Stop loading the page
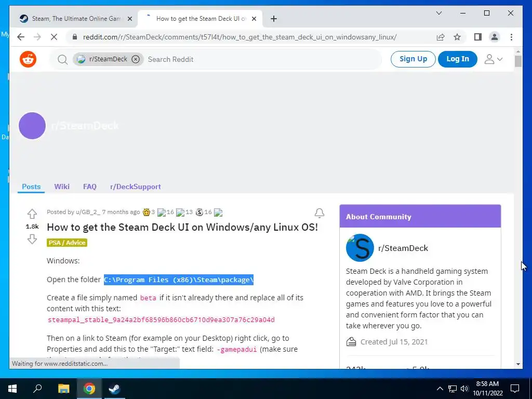Viewport: 532px width, 399px height. (54, 37)
